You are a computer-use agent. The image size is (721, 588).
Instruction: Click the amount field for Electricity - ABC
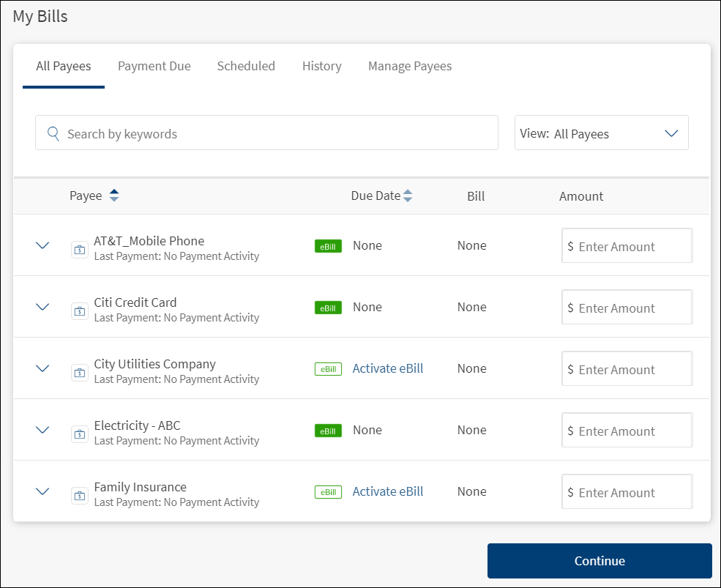[627, 431]
